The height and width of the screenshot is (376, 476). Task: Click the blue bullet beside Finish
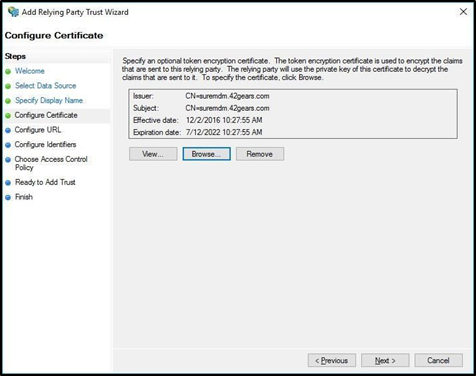pos(8,197)
